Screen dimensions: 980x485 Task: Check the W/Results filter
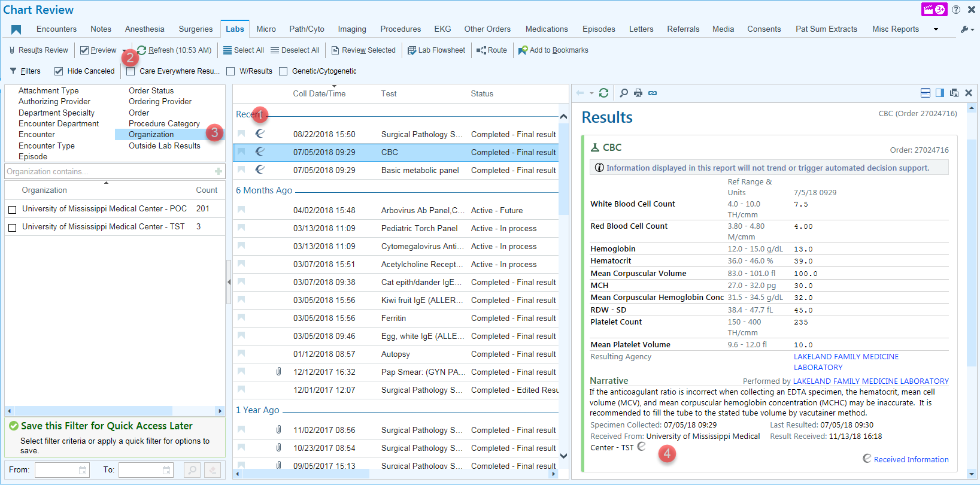pos(230,71)
